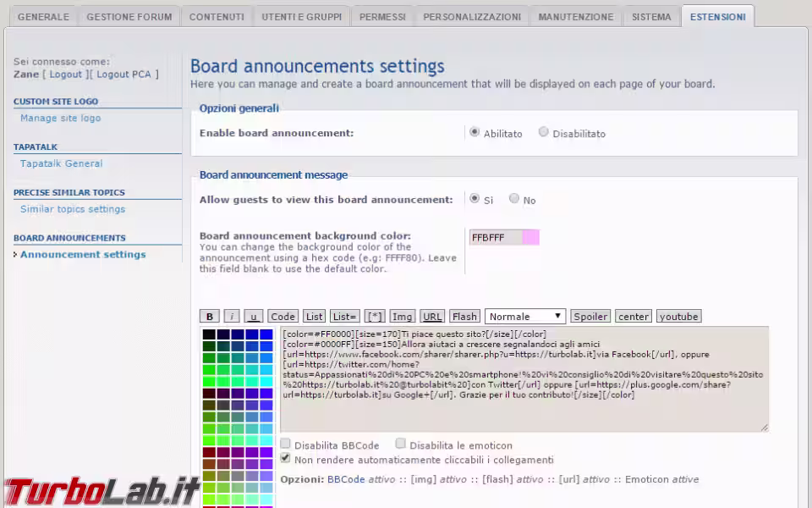Insert center BBCode tag

pyautogui.click(x=634, y=316)
